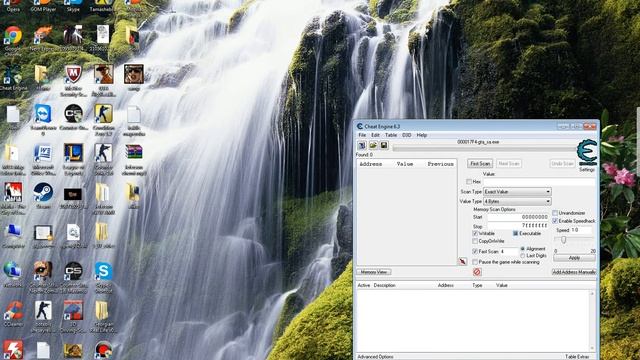Viewport: 640px width, 360px height.
Task: Enable the Unrandomizer checkbox
Action: (555, 213)
